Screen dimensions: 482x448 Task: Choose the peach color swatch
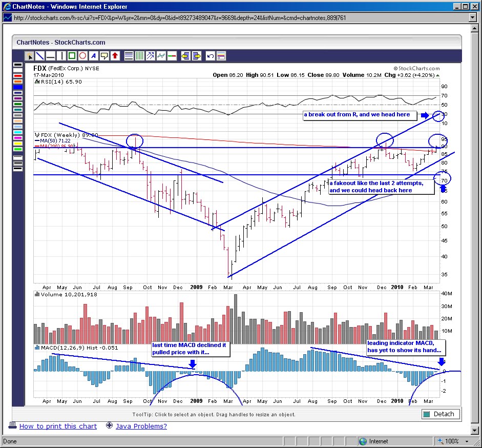click(18, 121)
